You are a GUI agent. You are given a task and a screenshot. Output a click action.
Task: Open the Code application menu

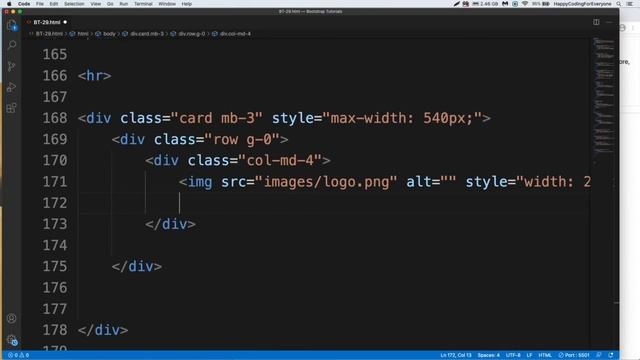pos(24,4)
